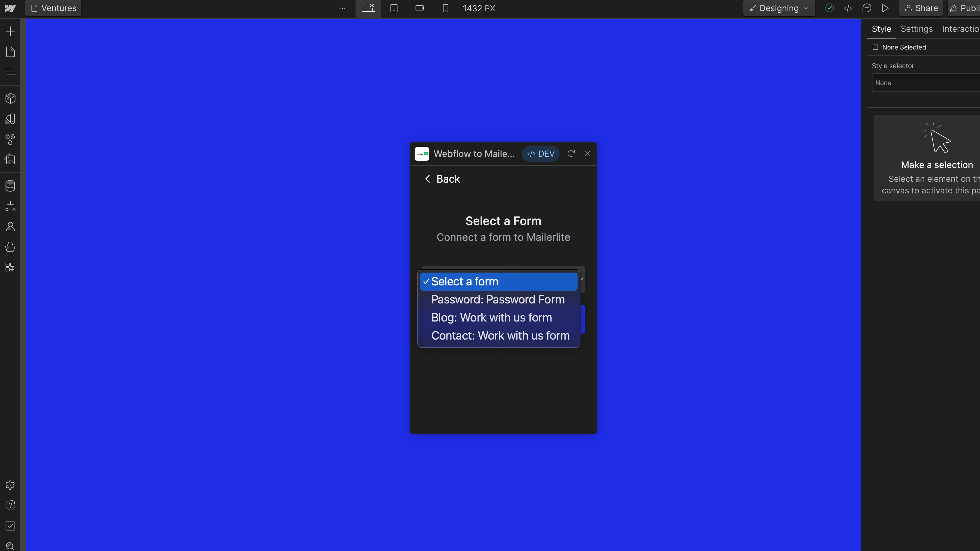Image resolution: width=980 pixels, height=551 pixels.
Task: Open the Ecommerce panel
Action: coord(10,247)
